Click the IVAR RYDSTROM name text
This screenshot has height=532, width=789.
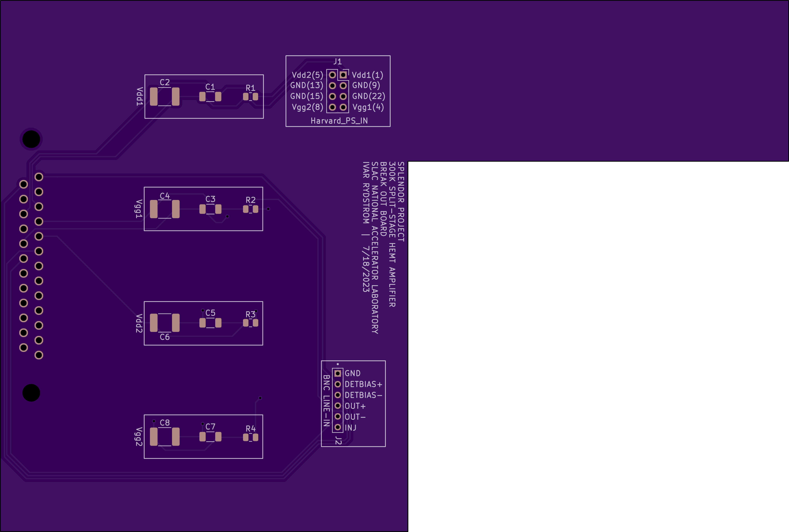click(366, 193)
